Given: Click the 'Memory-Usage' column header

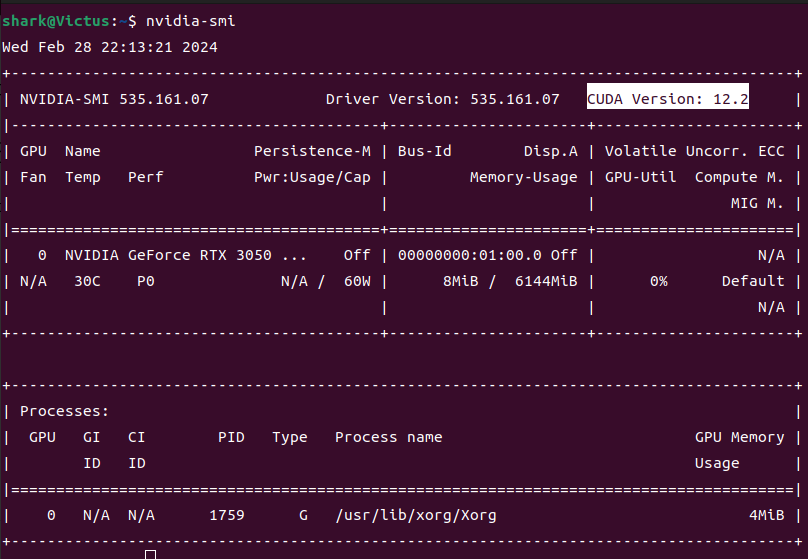Looking at the screenshot, I should 524,177.
